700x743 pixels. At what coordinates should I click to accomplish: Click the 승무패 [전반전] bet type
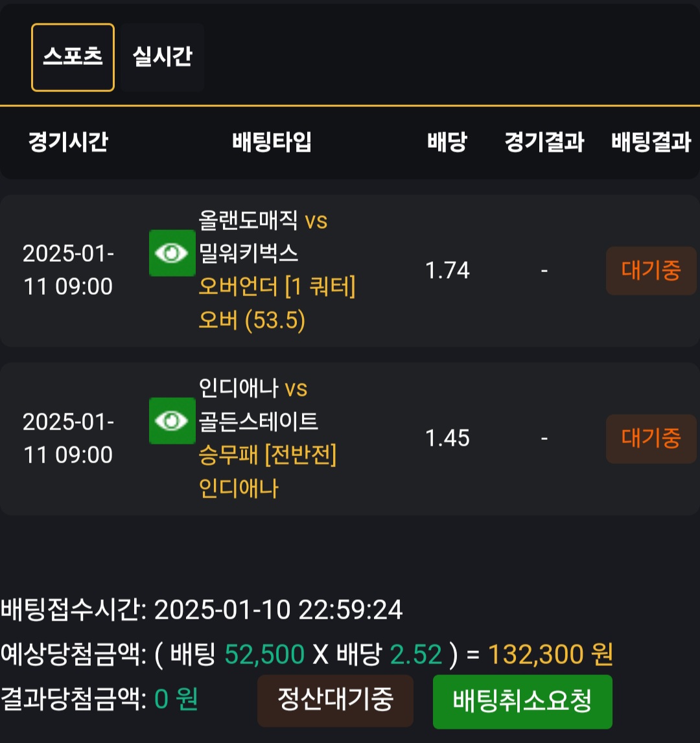click(267, 455)
